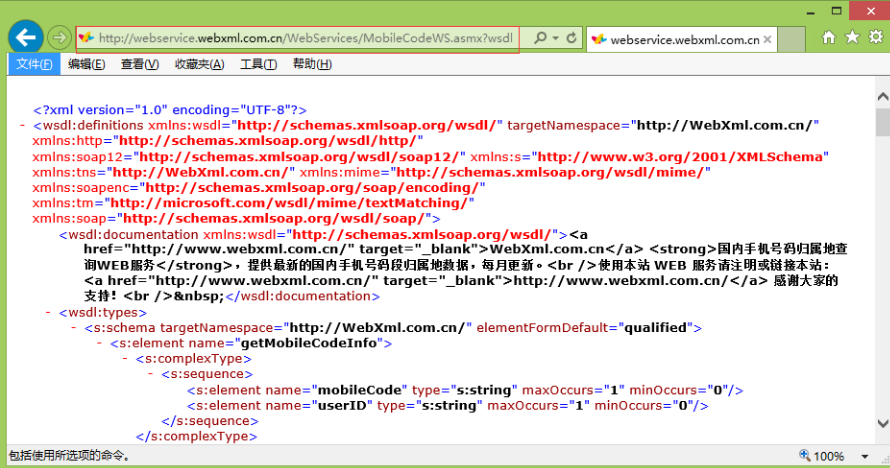Collapse the wsdl:types node
This screenshot has height=468, width=890.
(48, 313)
